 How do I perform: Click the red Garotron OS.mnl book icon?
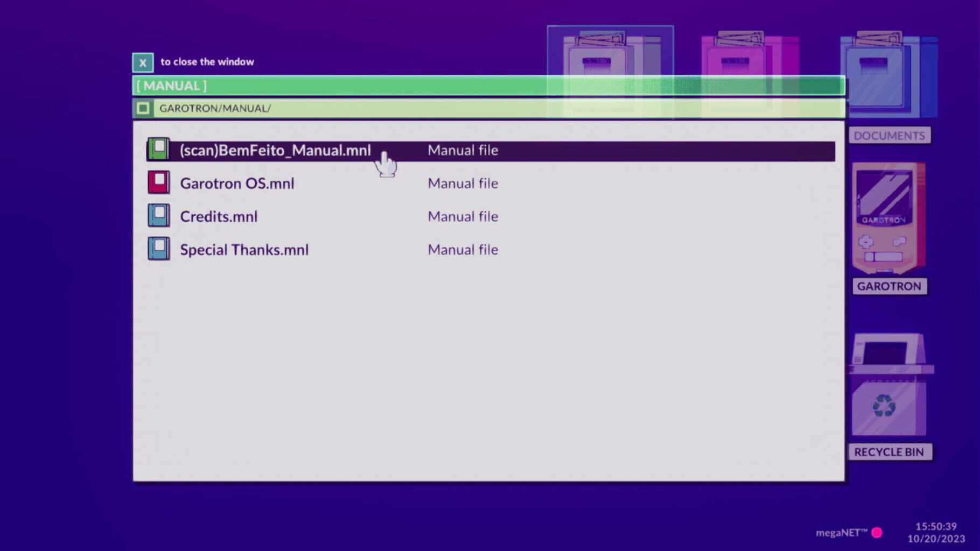pos(158,183)
